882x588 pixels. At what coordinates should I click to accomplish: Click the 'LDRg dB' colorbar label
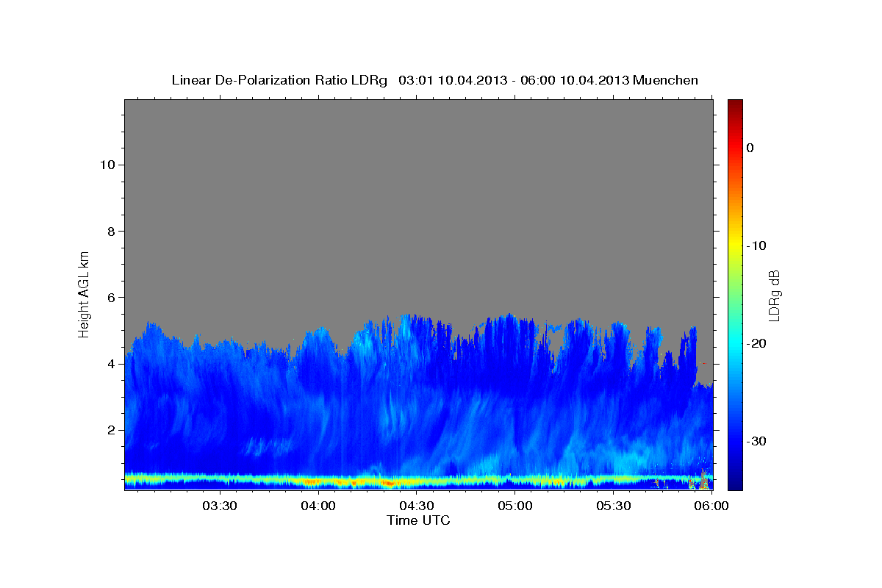pos(774,295)
